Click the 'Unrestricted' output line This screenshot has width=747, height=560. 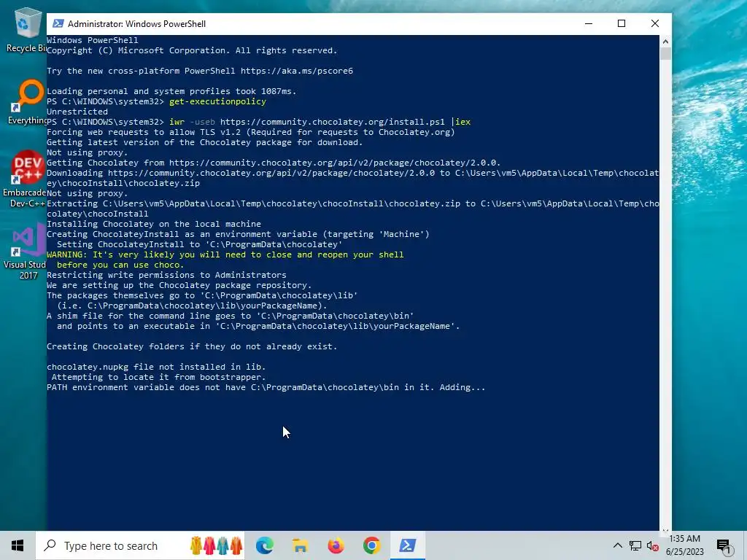pyautogui.click(x=77, y=112)
